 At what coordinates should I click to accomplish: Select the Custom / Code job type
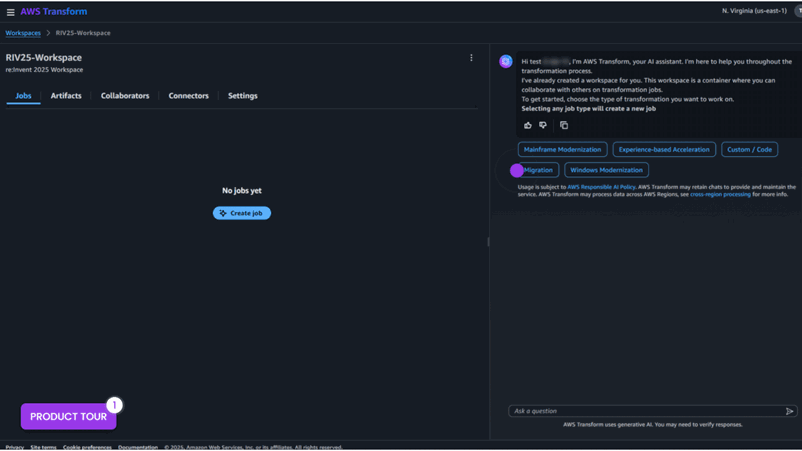pyautogui.click(x=749, y=150)
